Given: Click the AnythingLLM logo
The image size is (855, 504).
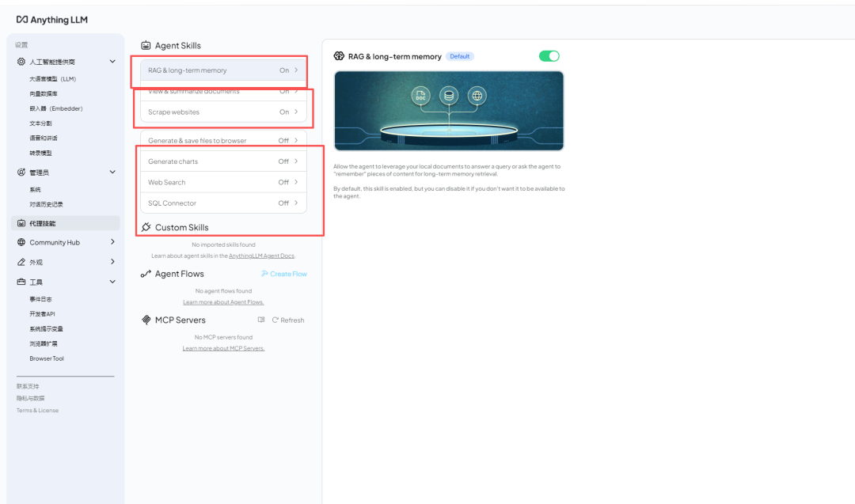Looking at the screenshot, I should pos(51,20).
